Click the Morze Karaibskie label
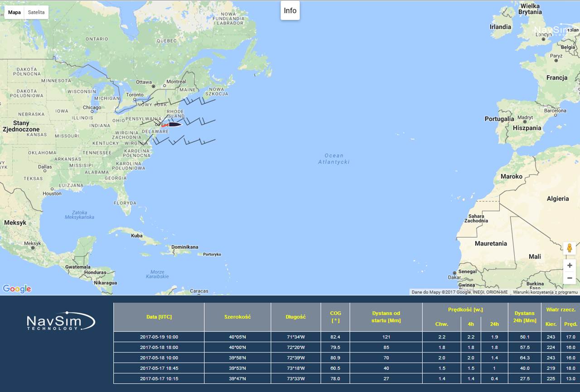The height and width of the screenshot is (392, 580). coord(157,274)
